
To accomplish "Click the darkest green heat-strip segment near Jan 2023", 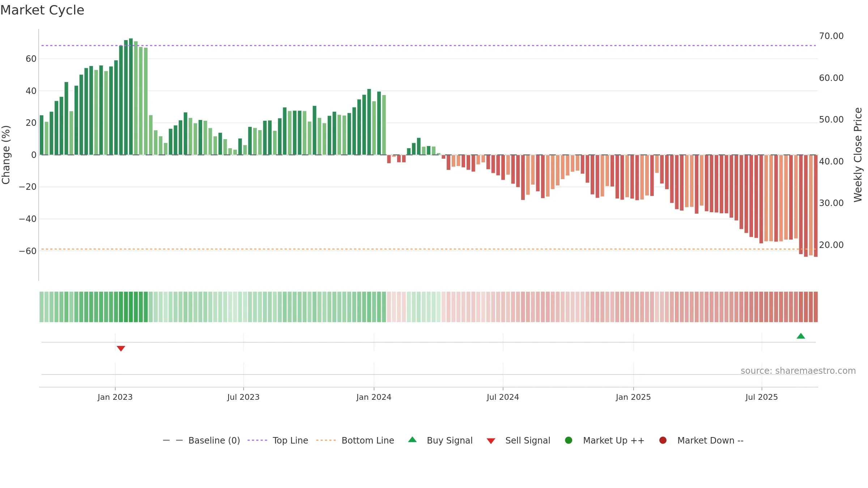I will click(x=131, y=307).
